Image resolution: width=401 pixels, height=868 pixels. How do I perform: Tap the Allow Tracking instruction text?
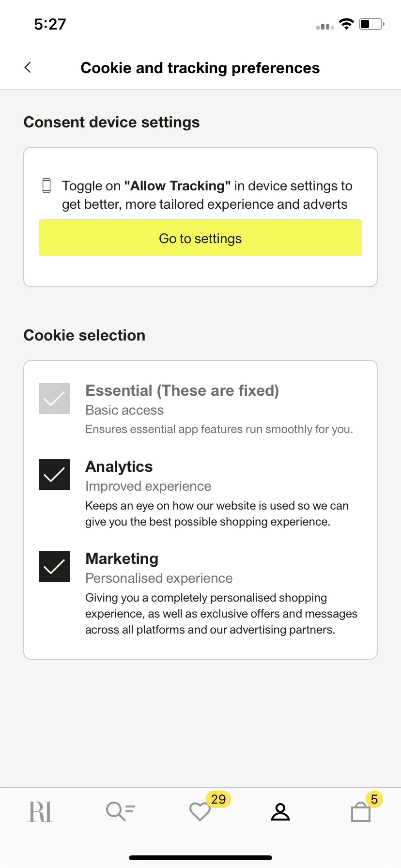(x=207, y=195)
